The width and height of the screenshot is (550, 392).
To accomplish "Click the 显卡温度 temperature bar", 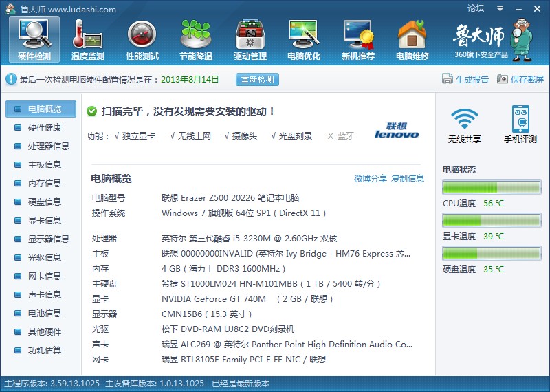I will [492, 220].
